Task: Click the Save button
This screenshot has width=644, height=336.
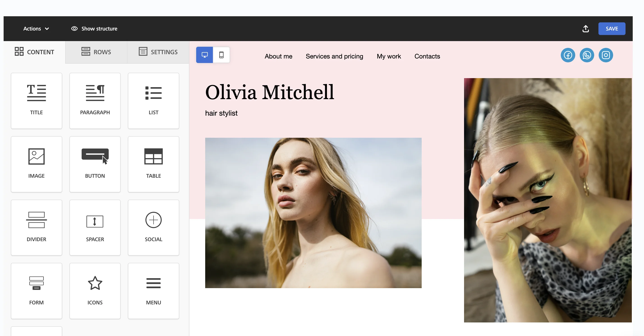Action: click(612, 28)
